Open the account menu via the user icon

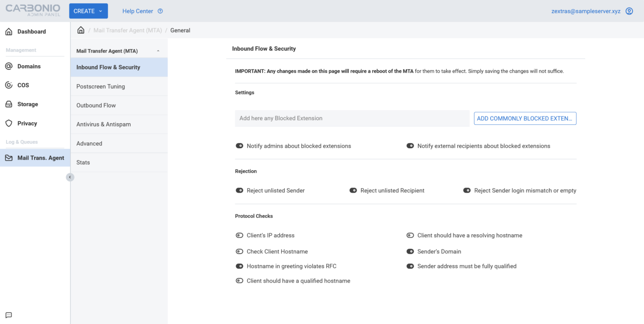click(629, 11)
